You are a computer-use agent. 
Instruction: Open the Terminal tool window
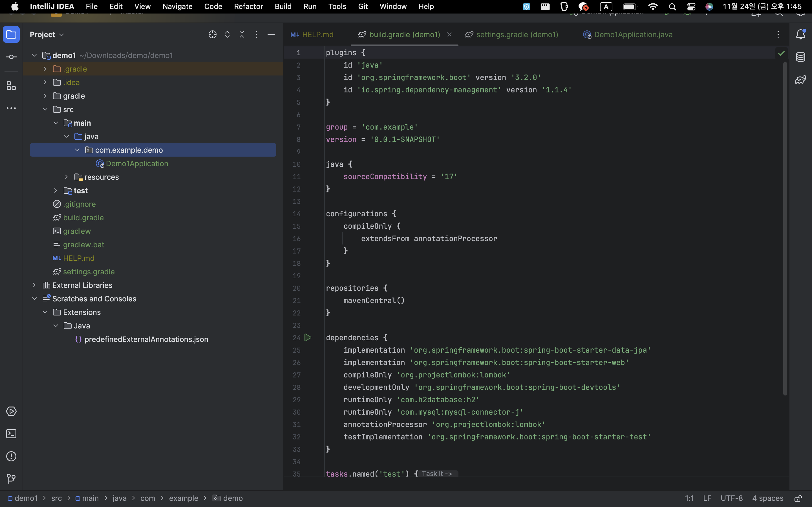click(11, 434)
